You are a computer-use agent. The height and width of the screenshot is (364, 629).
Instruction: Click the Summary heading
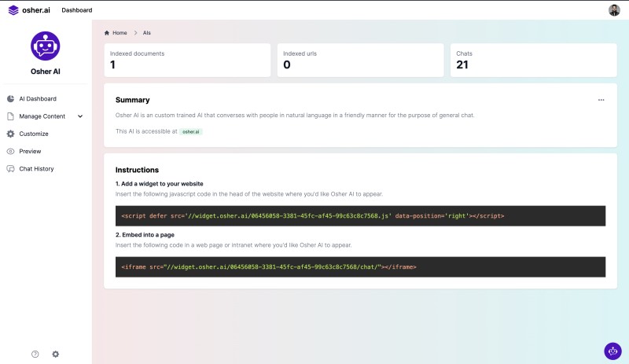tap(132, 100)
